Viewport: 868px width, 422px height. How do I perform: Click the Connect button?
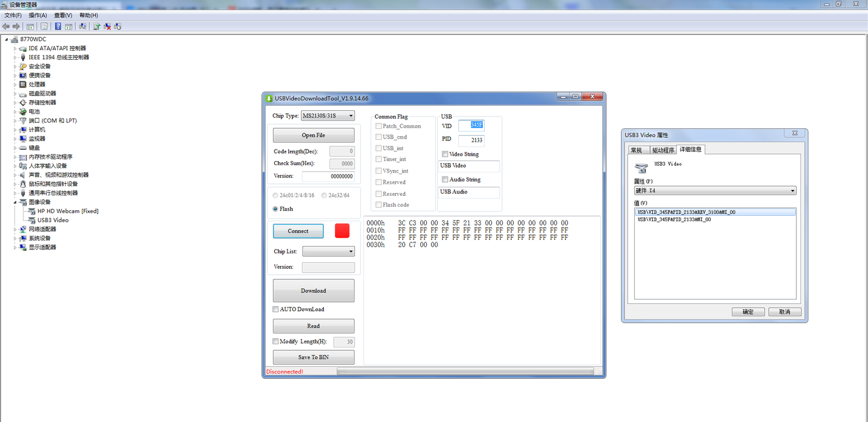point(298,231)
